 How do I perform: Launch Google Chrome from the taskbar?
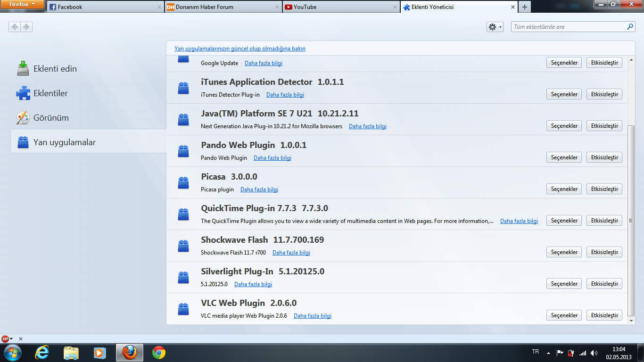[159, 353]
